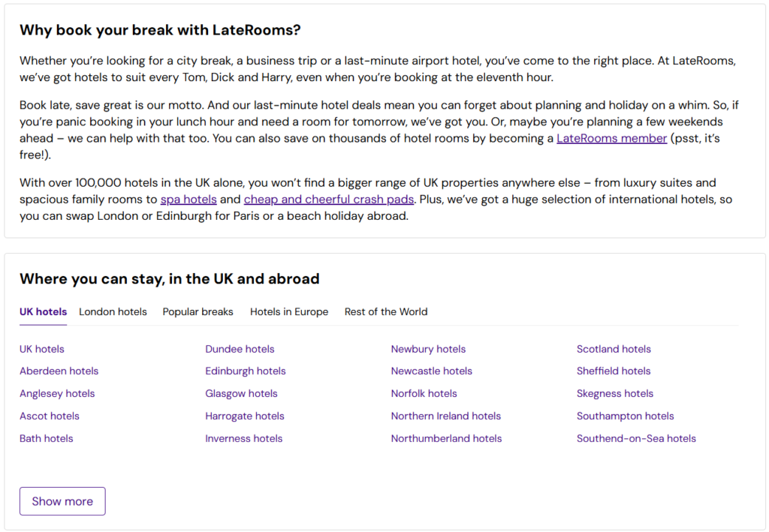Image resolution: width=769 pixels, height=532 pixels.
Task: Open Northern Ireland hotels
Action: tap(446, 416)
